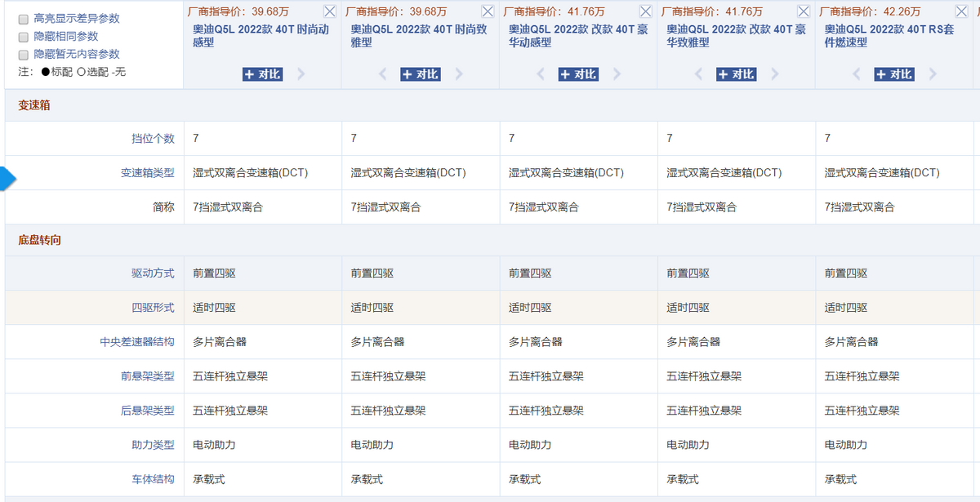Move the 时尚动感型 column right with its arrow
The height and width of the screenshot is (502, 980).
click(301, 74)
